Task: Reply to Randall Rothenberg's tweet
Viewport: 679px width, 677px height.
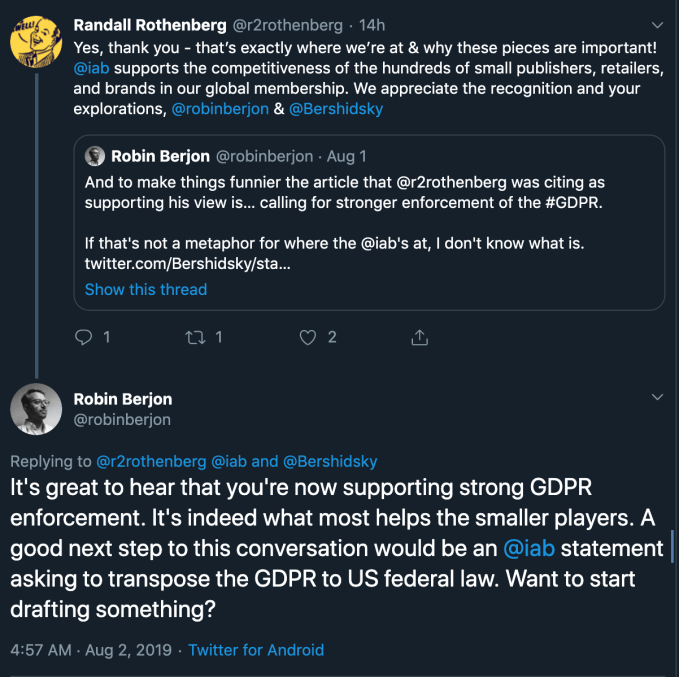Action: (85, 337)
